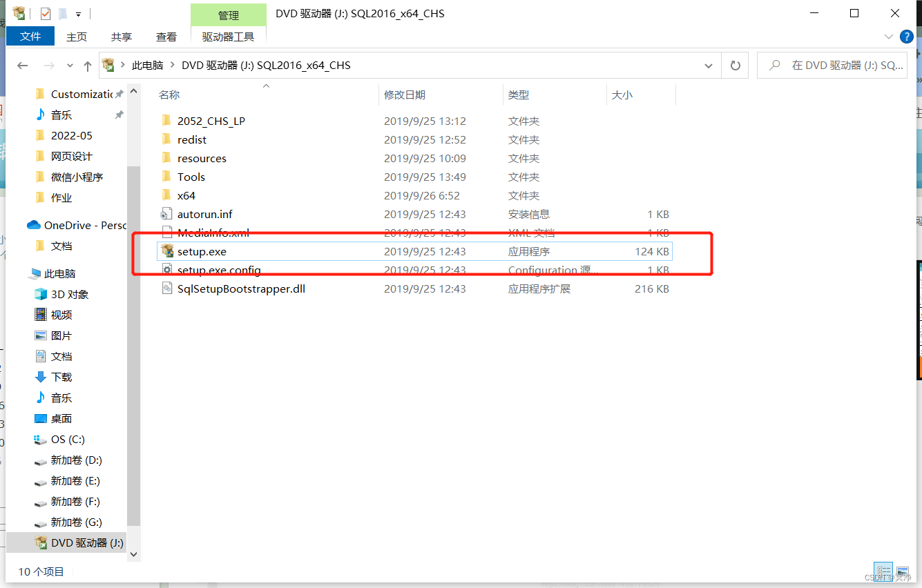
Task: Sort by the 类型 column header
Action: coord(519,95)
